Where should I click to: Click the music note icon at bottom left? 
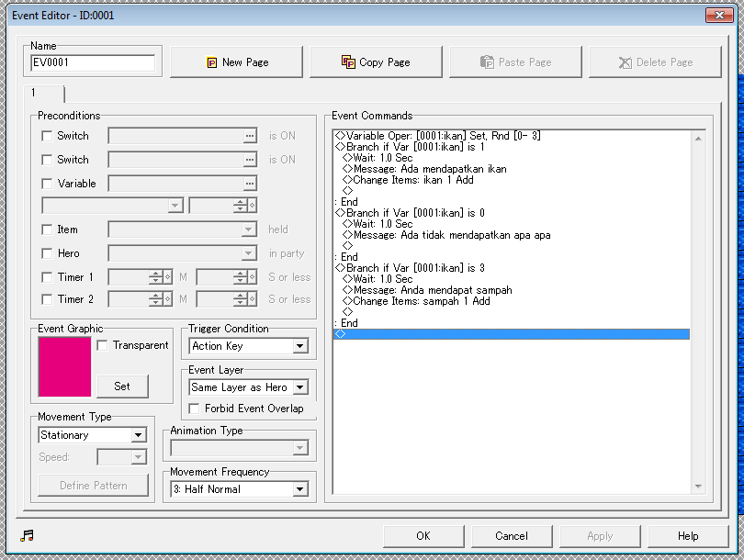tap(27, 536)
